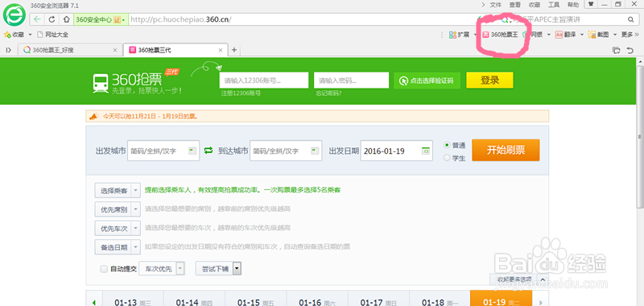
Task: Click the 360 browser logo avatar
Action: click(14, 15)
